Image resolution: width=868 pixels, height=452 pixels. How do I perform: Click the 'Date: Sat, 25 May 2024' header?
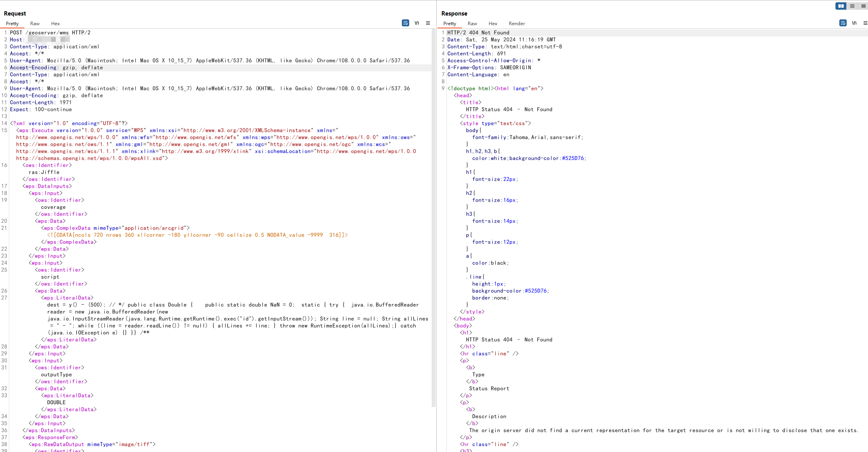[x=502, y=40]
